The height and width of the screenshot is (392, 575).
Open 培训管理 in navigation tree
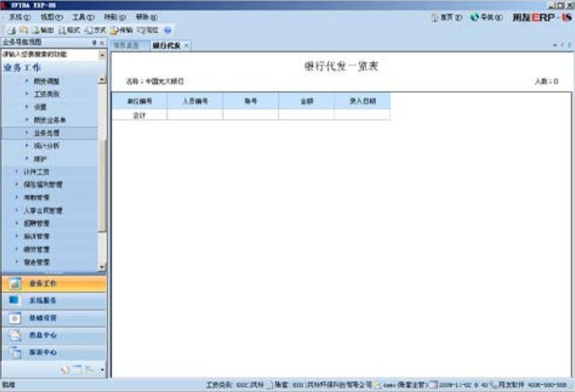[x=36, y=236]
